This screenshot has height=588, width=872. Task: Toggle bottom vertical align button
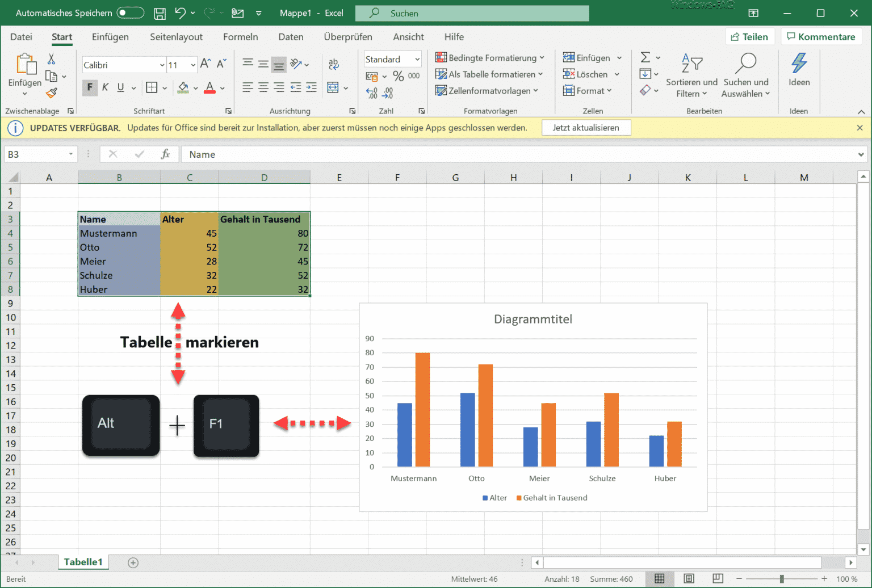(279, 64)
